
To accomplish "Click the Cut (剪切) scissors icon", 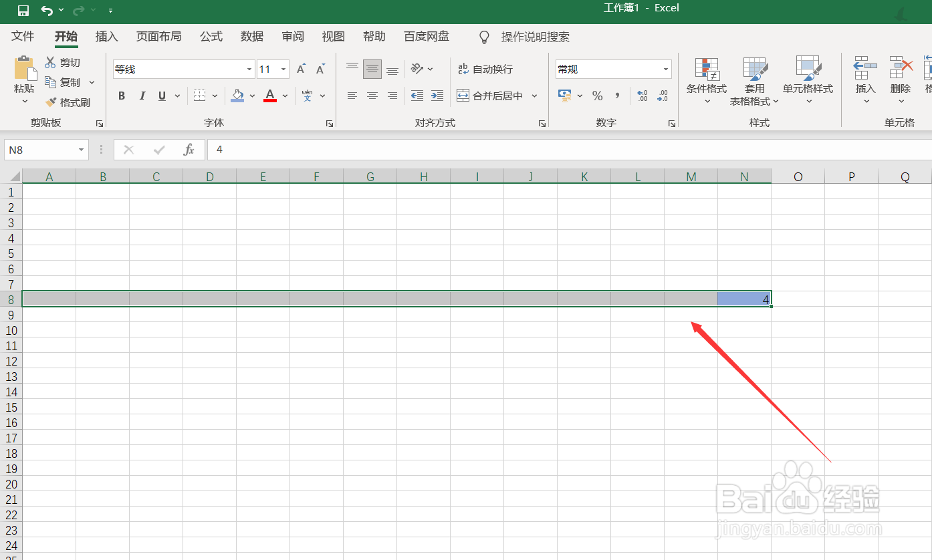I will click(51, 62).
